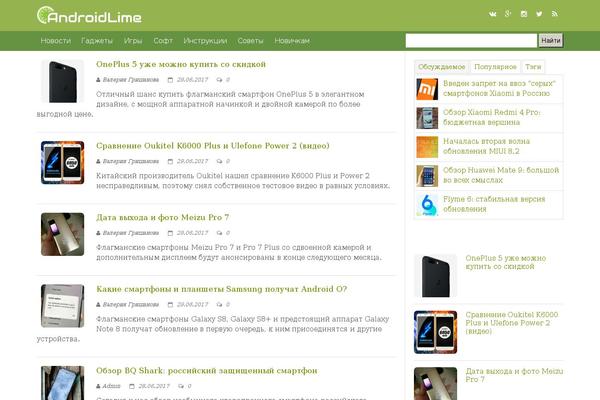Open the Игры menu section
The height and width of the screenshot is (400, 600).
133,41
